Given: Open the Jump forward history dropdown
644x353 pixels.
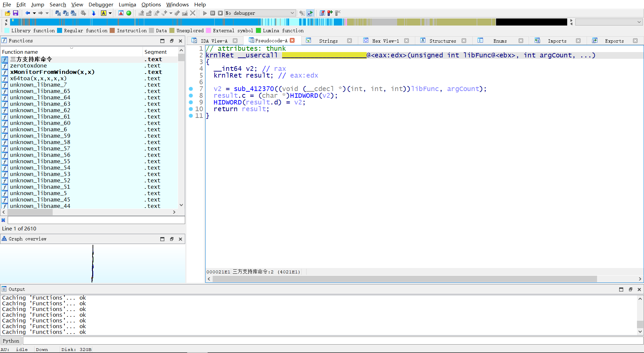Looking at the screenshot, I should pos(47,13).
